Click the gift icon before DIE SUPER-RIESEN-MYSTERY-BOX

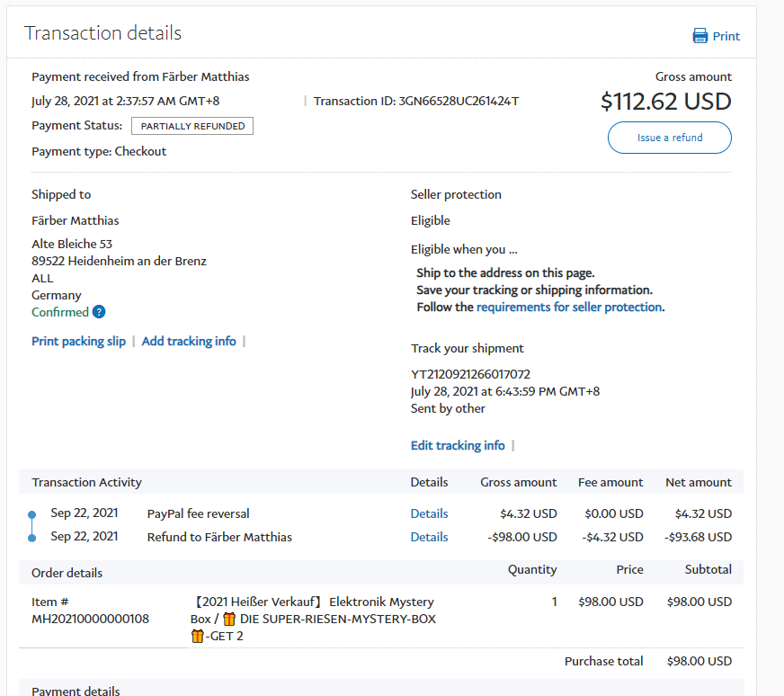pos(228,619)
